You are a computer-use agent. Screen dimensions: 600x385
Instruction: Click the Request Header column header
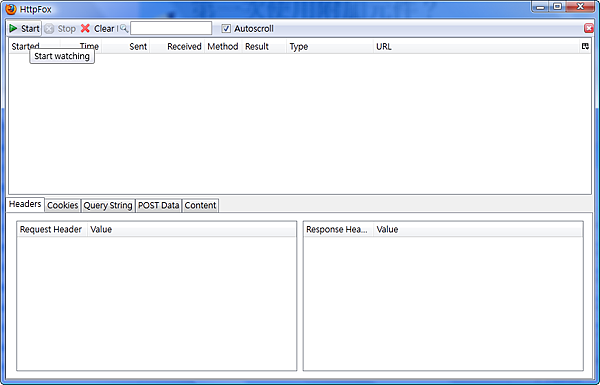point(52,229)
